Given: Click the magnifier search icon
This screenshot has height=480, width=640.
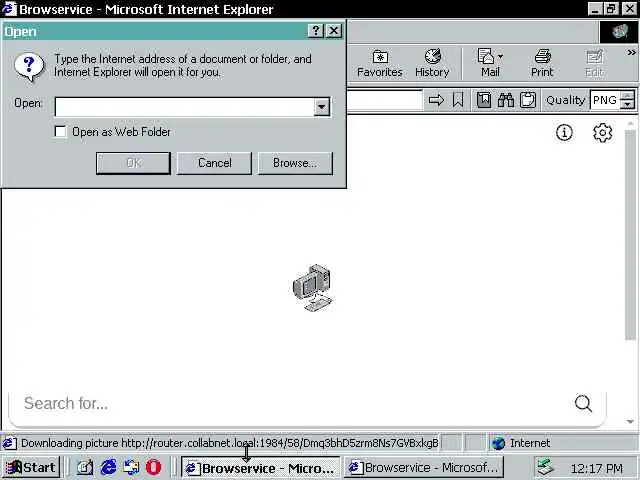Looking at the screenshot, I should pyautogui.click(x=583, y=404).
